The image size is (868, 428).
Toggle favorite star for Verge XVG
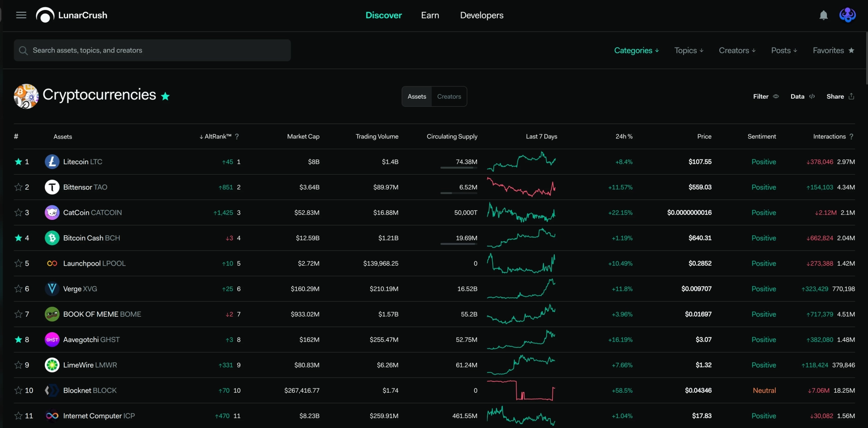(19, 289)
